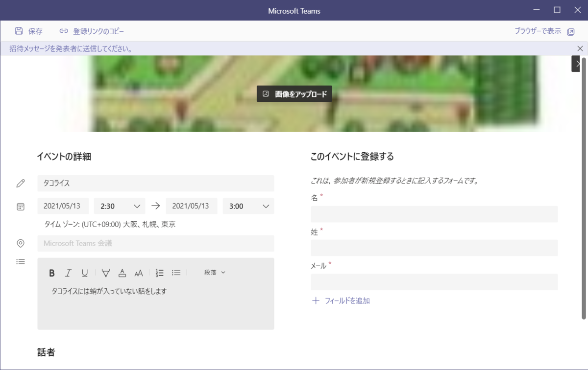Edit the event title field タコライス

[156, 184]
